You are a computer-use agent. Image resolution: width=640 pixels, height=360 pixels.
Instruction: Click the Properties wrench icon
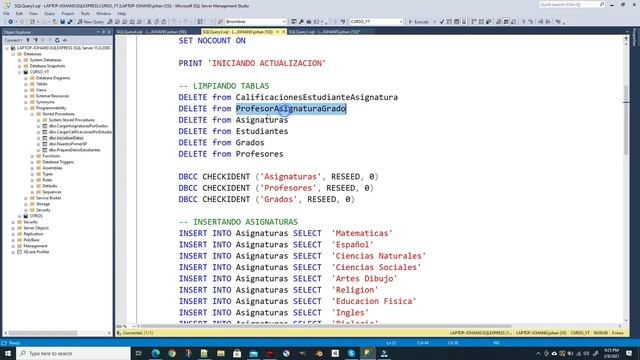[x=301, y=22]
